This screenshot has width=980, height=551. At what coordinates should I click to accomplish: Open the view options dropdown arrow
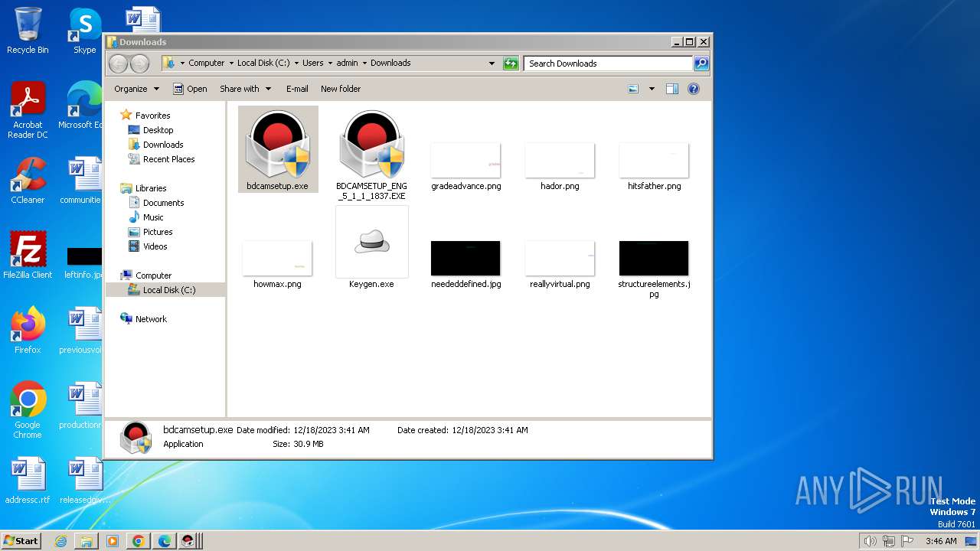652,89
